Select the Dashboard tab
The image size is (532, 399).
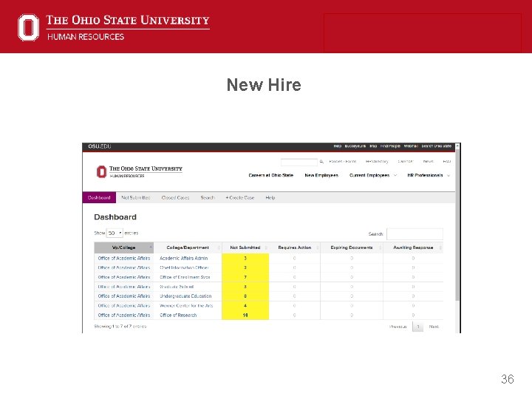[x=99, y=197]
